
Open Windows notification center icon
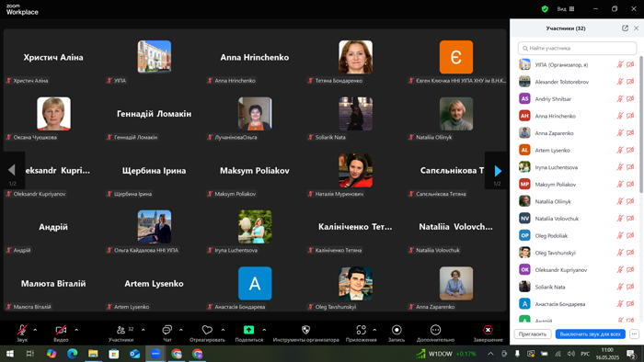point(631,354)
